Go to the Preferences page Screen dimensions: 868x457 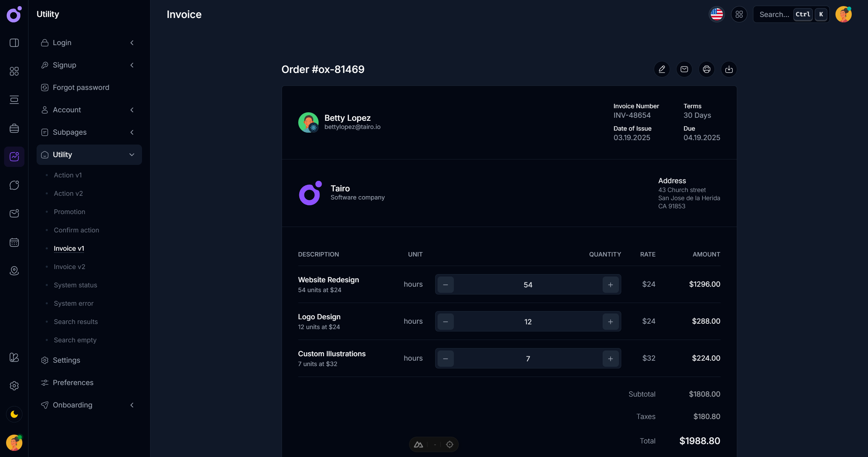coord(73,382)
